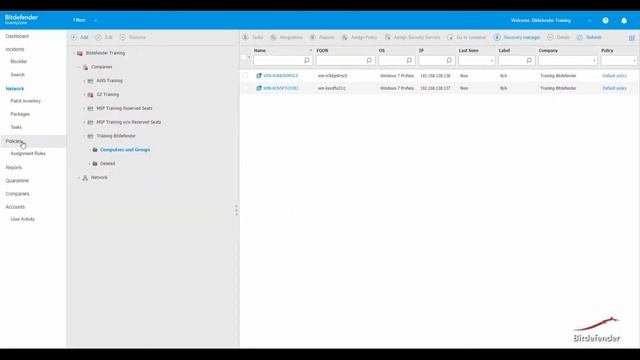
Task: Check the box for row 192.168.138.137
Action: coord(245,88)
